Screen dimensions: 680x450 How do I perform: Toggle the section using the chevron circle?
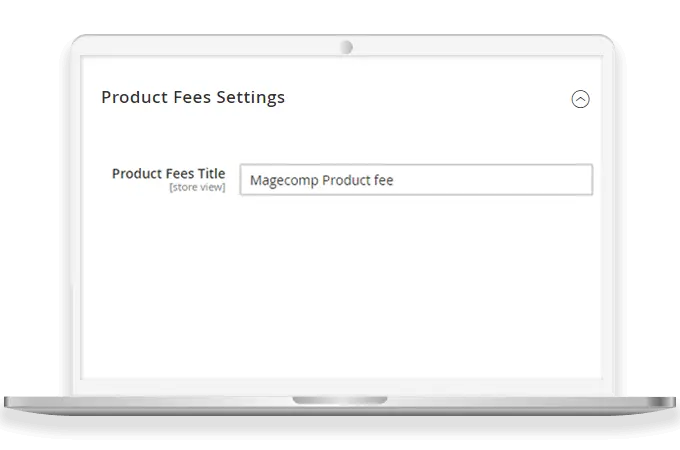click(x=580, y=99)
